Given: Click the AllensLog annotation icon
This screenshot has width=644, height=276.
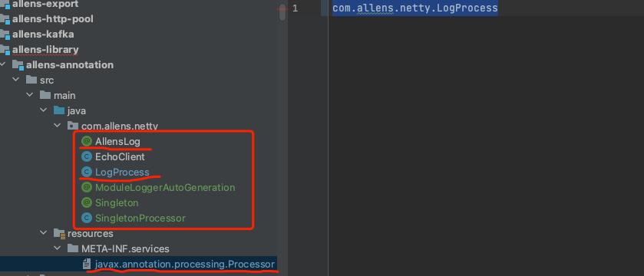Looking at the screenshot, I should (87, 142).
